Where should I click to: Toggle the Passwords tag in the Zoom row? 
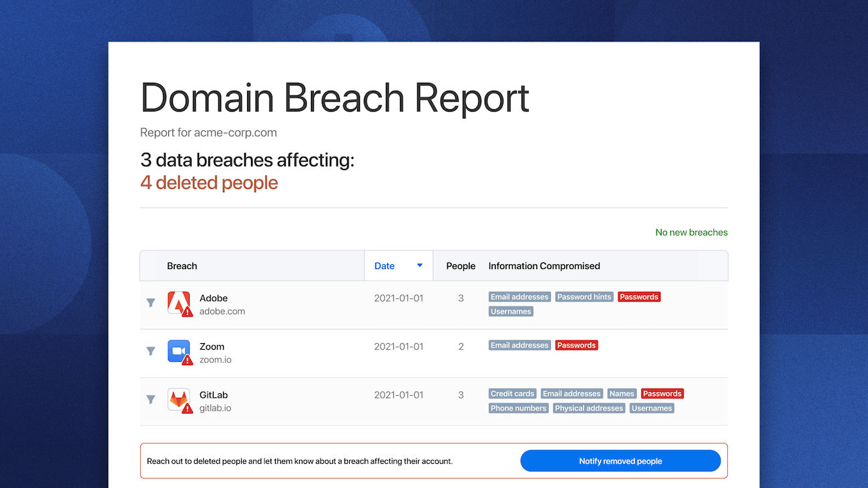(576, 345)
